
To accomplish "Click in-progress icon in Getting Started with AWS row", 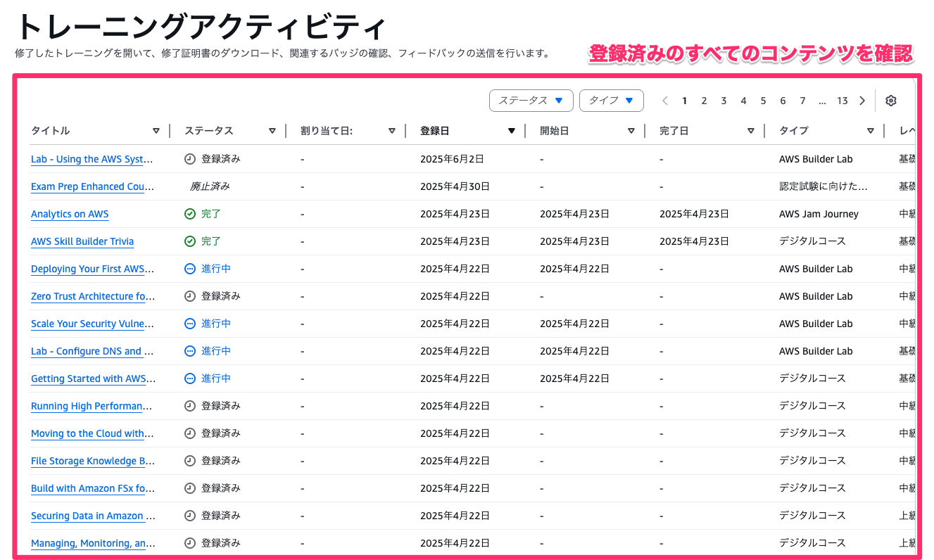I will [190, 378].
